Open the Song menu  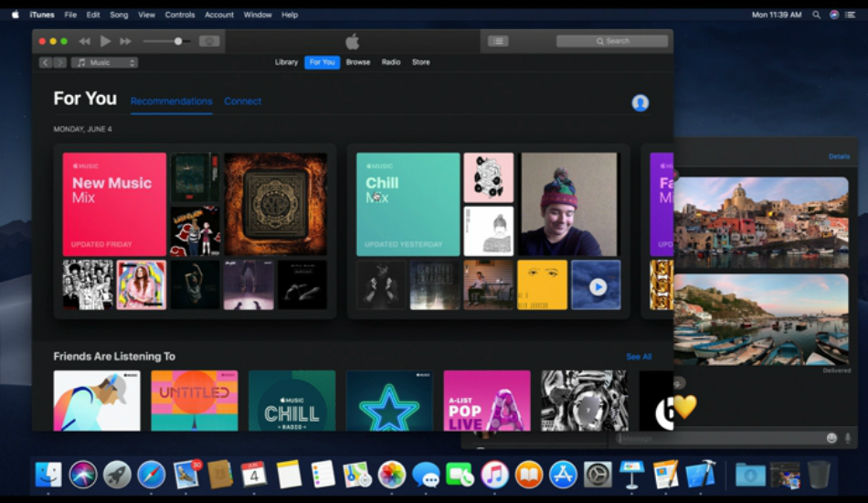coord(119,15)
